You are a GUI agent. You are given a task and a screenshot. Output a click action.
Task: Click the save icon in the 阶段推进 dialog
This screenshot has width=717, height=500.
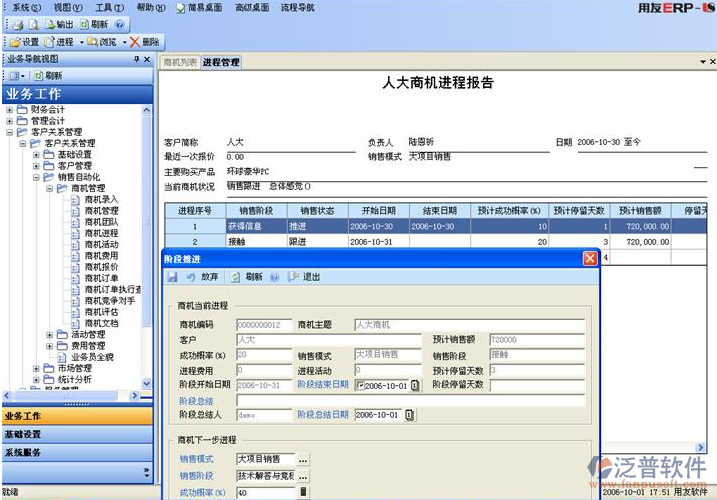tap(172, 277)
